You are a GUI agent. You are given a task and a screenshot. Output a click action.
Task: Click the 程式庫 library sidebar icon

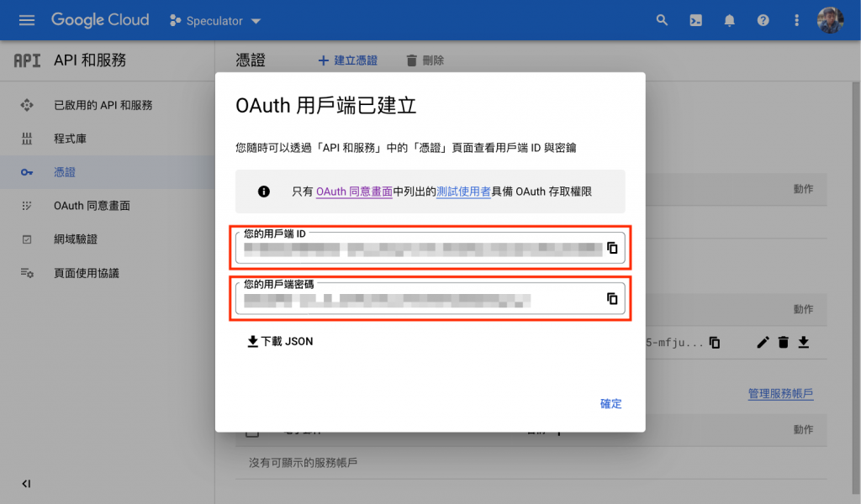[26, 139]
